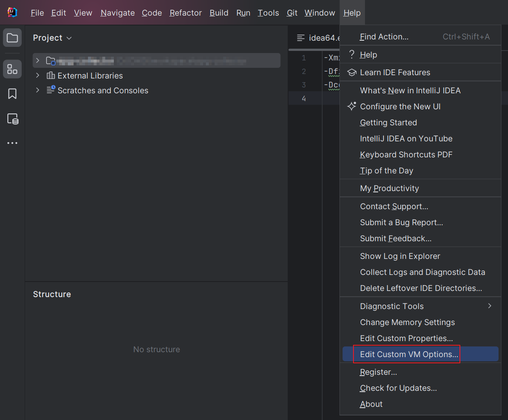Open the Run menu
This screenshot has height=420, width=508.
pyautogui.click(x=243, y=13)
